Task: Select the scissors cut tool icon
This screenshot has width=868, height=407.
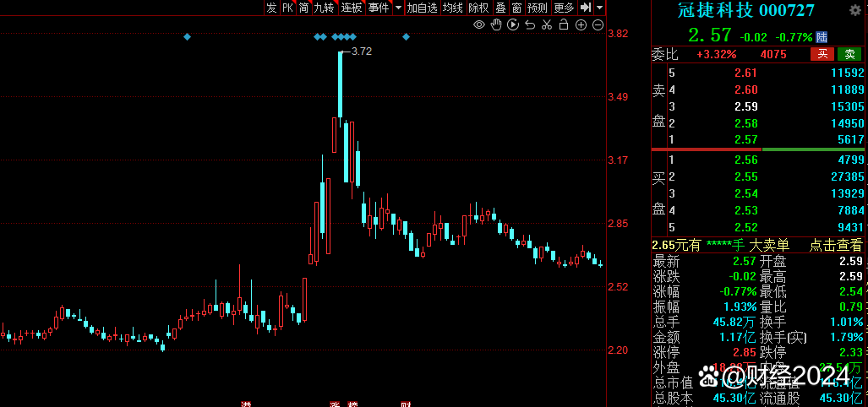Action: pos(547,24)
